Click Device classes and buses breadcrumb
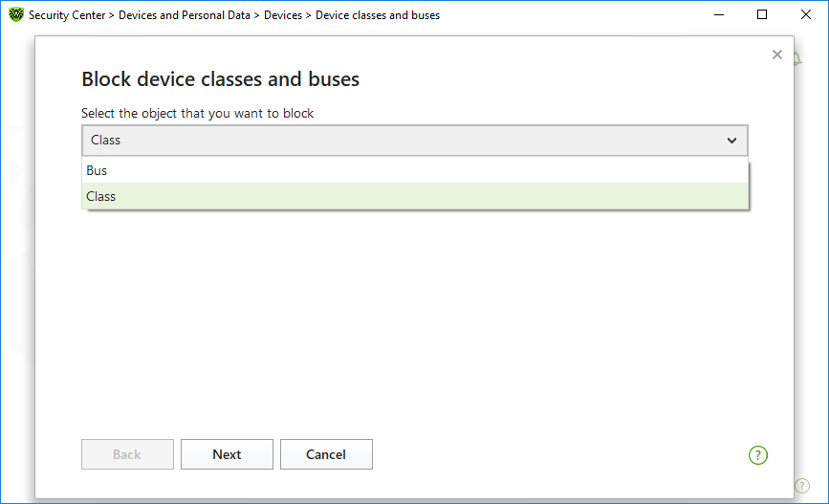Screen dimensions: 829x504 (378, 15)
